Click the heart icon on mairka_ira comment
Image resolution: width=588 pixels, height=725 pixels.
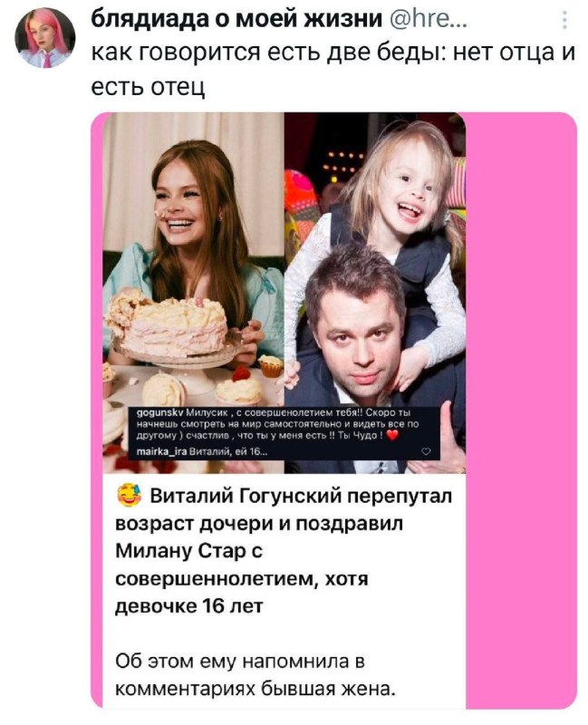point(426,451)
